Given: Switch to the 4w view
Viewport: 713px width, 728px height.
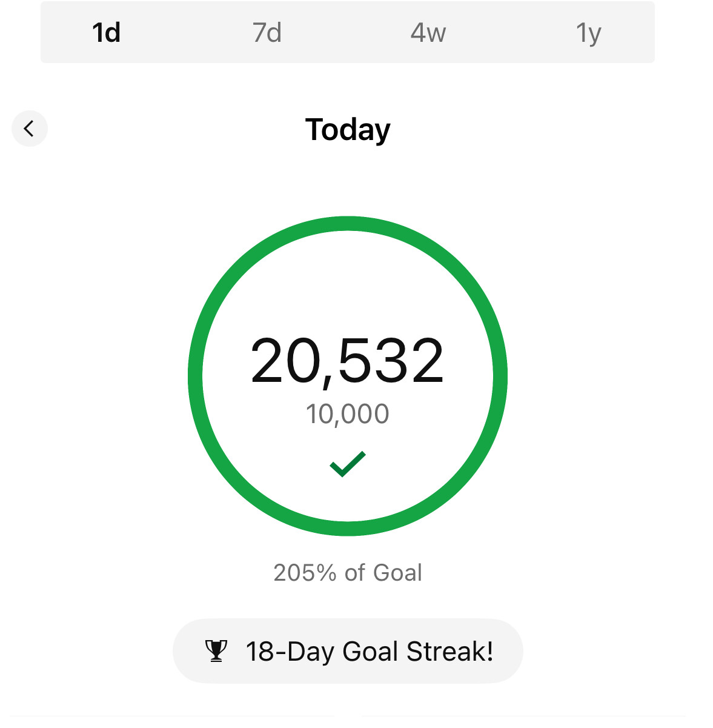Looking at the screenshot, I should pos(428,33).
